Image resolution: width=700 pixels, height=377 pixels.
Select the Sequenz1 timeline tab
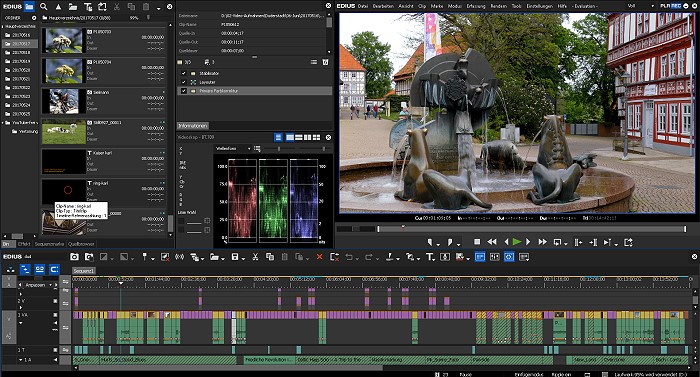coord(84,271)
